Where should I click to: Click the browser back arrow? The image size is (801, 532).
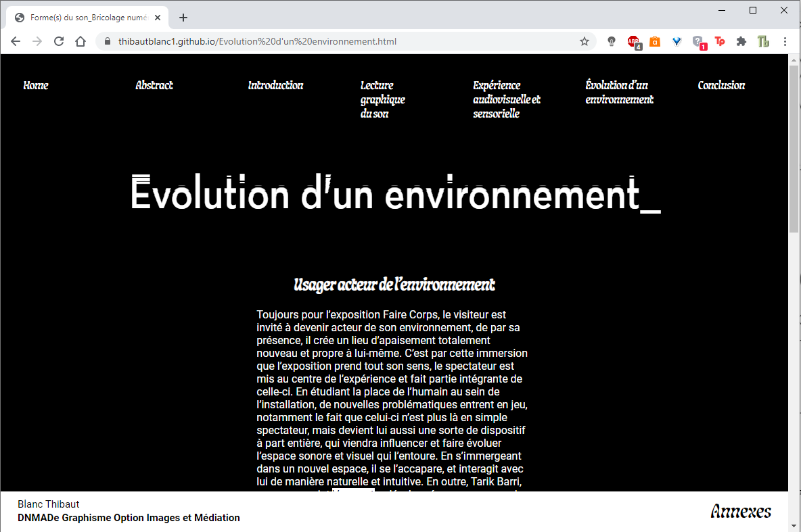(x=16, y=41)
